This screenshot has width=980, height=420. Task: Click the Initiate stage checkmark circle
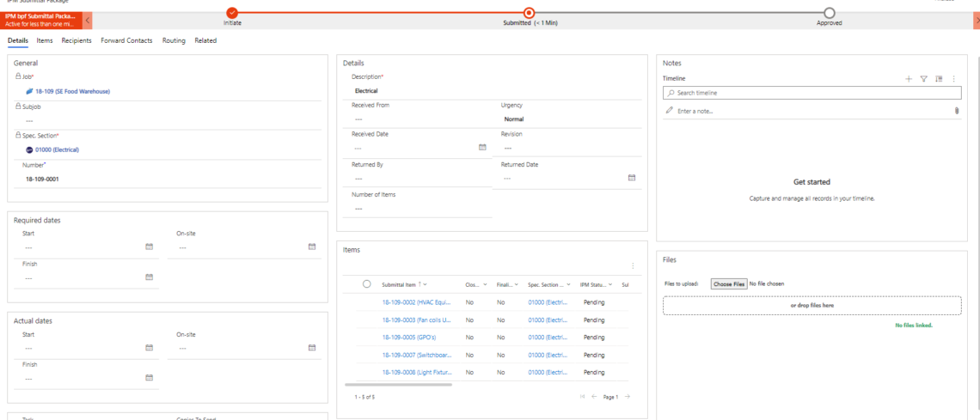tap(232, 13)
